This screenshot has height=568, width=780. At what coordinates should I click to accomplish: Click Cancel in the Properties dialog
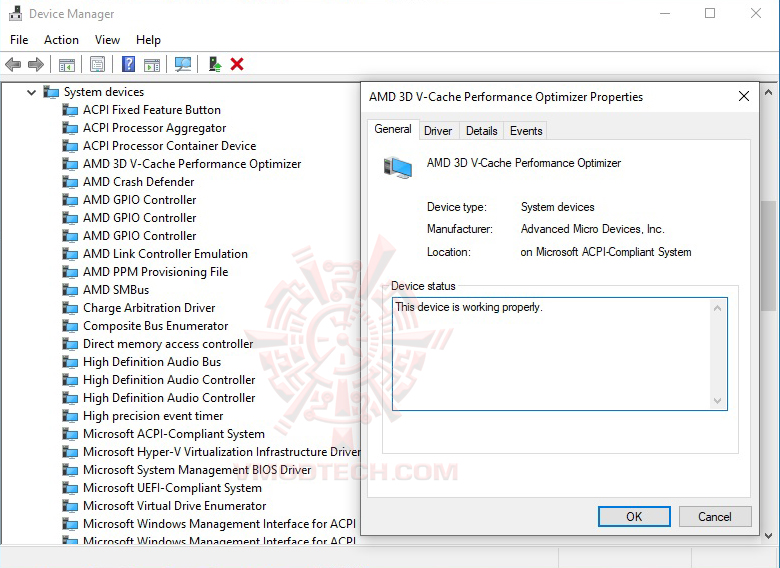click(x=715, y=517)
